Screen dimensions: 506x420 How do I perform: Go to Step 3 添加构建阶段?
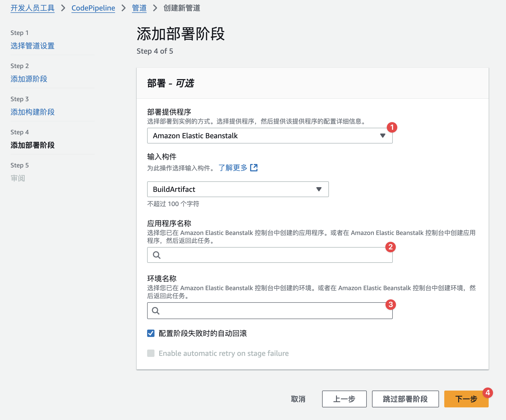32,112
